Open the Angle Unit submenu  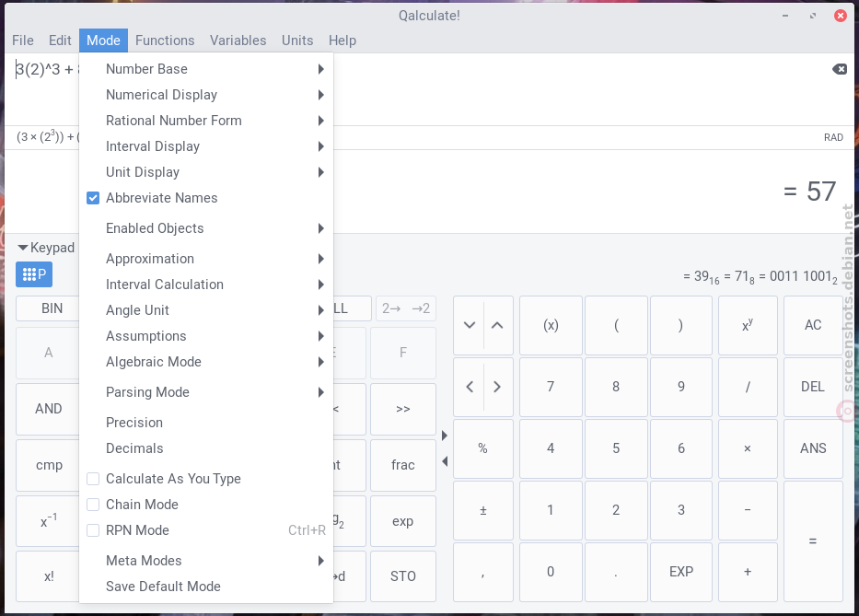[206, 310]
